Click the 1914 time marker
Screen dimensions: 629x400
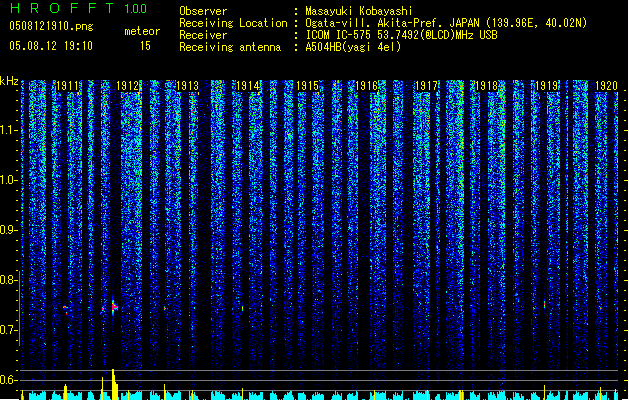coord(247,86)
